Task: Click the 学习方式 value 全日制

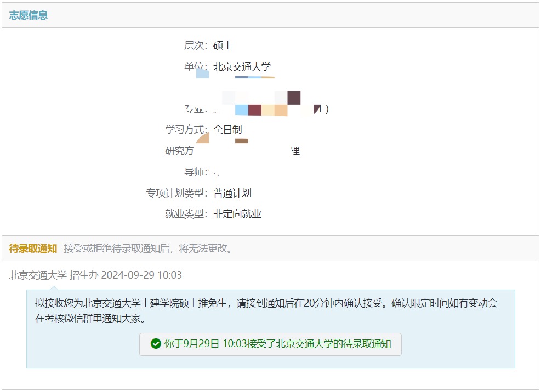Action: click(x=227, y=129)
